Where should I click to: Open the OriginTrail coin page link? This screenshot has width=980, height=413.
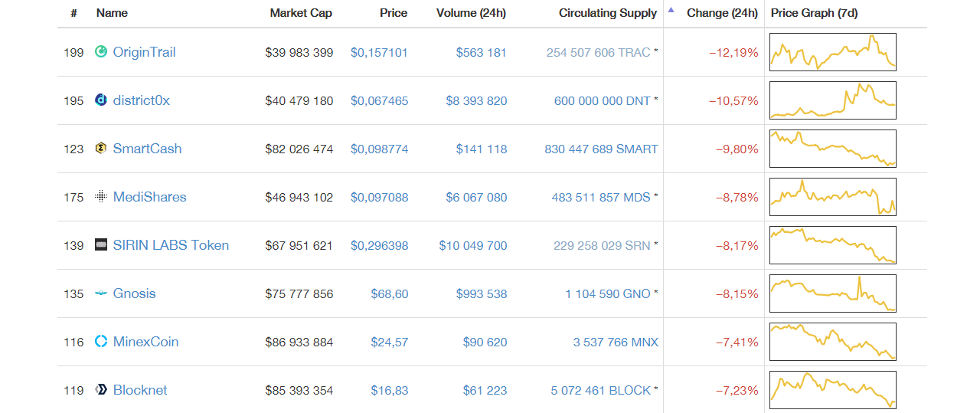144,52
